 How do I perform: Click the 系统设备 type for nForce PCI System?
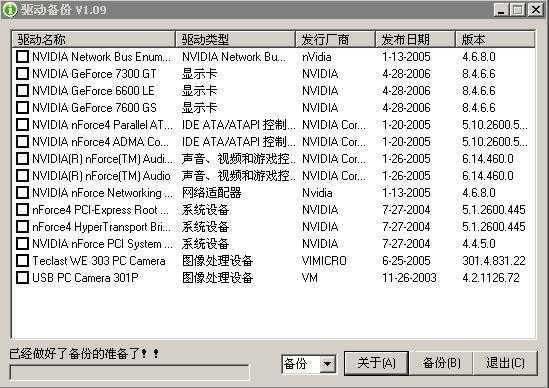pyautogui.click(x=205, y=244)
